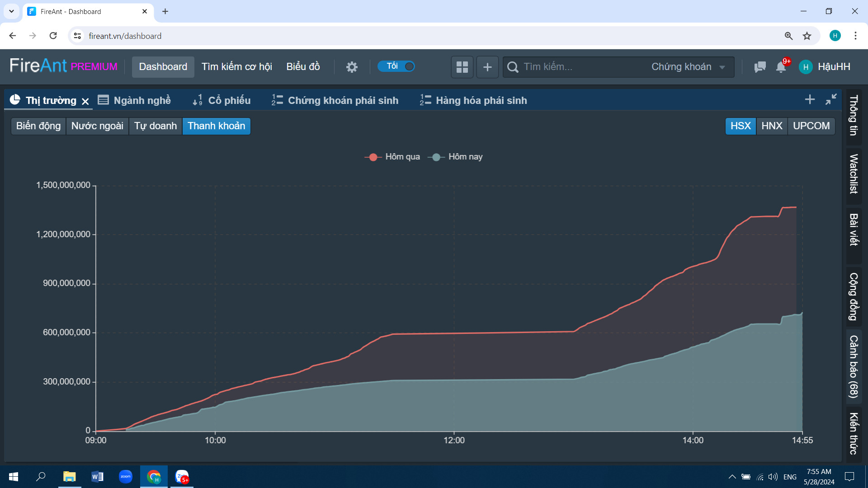This screenshot has width=868, height=488.
Task: Add new tab with panel plus icon
Action: tap(810, 99)
